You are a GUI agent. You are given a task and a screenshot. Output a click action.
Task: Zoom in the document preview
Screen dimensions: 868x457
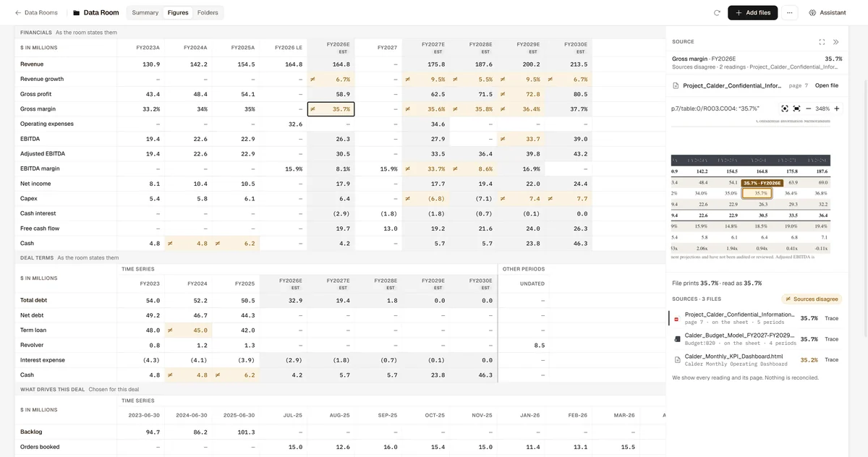coord(837,108)
